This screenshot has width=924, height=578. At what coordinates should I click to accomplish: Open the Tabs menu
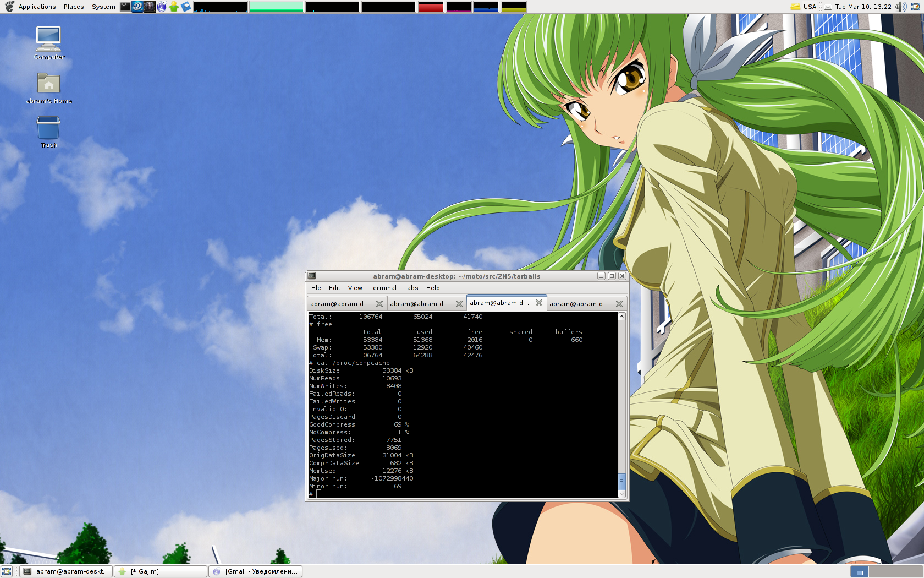pos(411,288)
